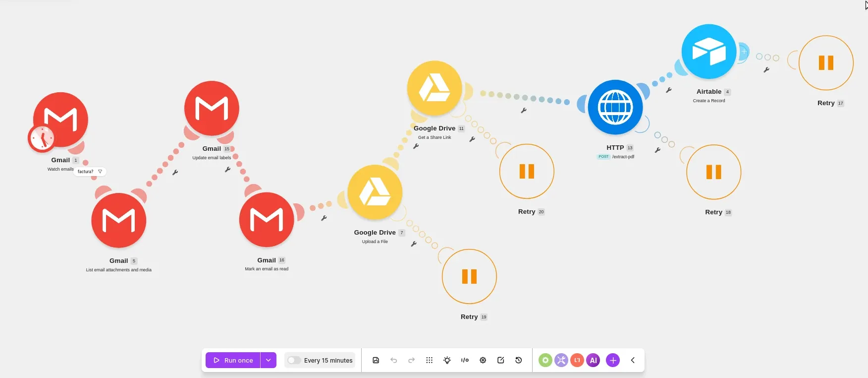The width and height of the screenshot is (868, 378).
Task: Open Google Drive Upload a File module
Action: pos(375,192)
